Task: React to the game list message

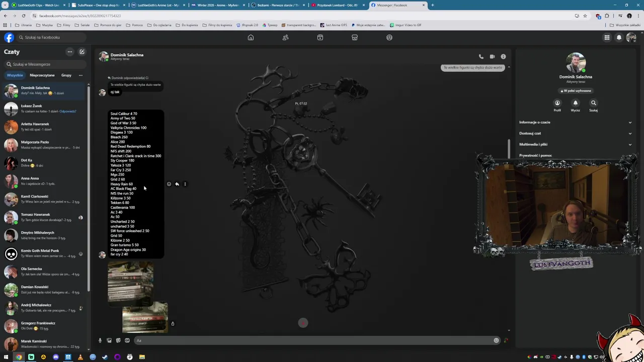Action: (169, 184)
